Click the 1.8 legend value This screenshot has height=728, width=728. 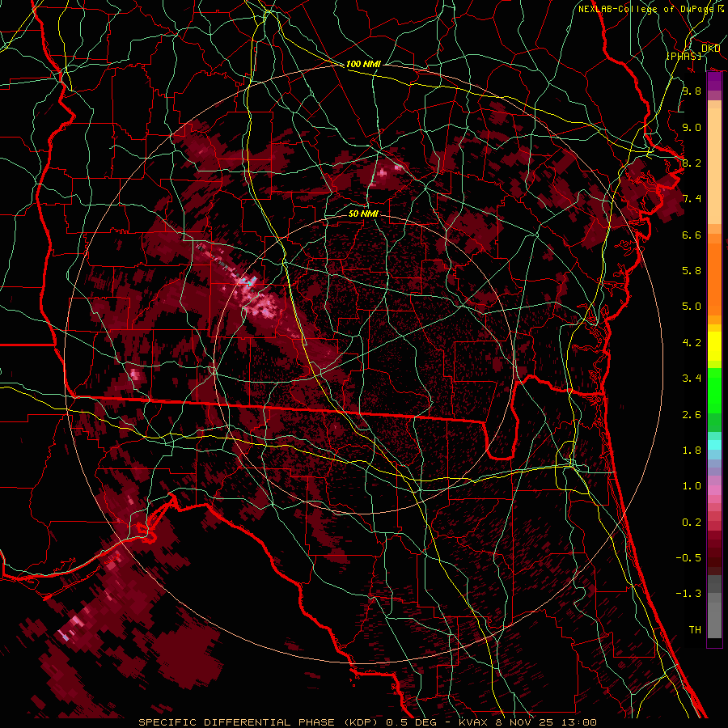point(692,451)
